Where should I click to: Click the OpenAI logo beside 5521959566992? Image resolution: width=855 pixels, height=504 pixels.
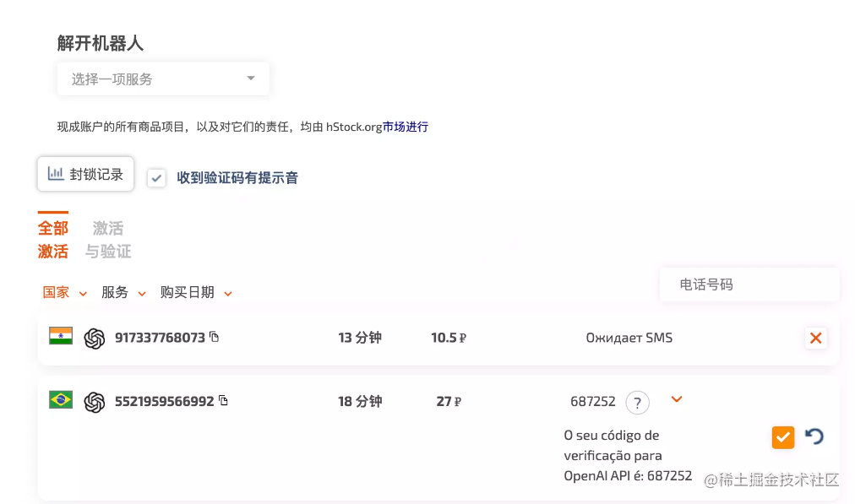point(95,402)
